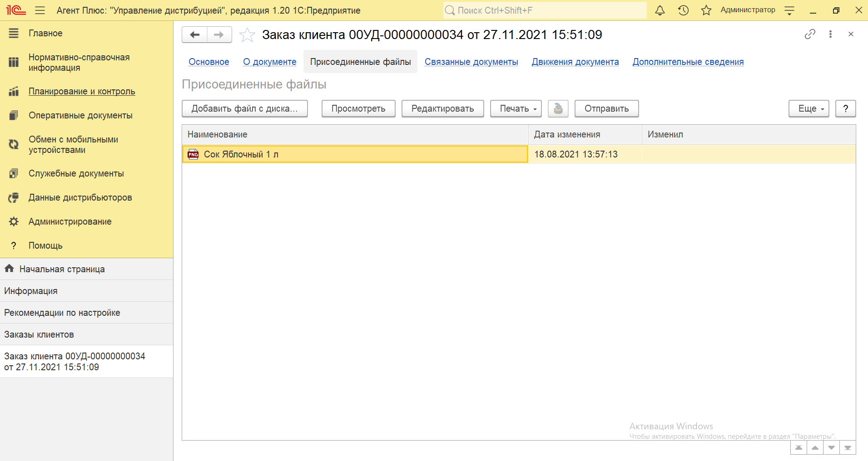Type in the search field Поиск
Screen dimensions: 868x461
pos(545,10)
